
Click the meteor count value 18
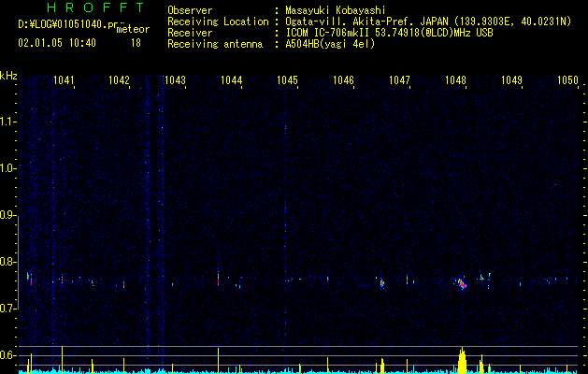tap(136, 43)
